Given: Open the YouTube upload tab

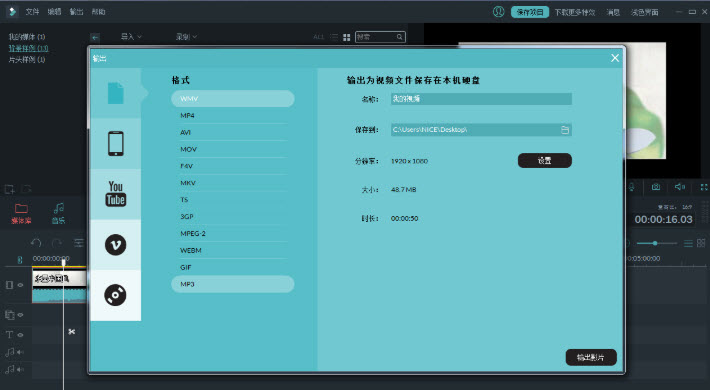Looking at the screenshot, I should (115, 194).
